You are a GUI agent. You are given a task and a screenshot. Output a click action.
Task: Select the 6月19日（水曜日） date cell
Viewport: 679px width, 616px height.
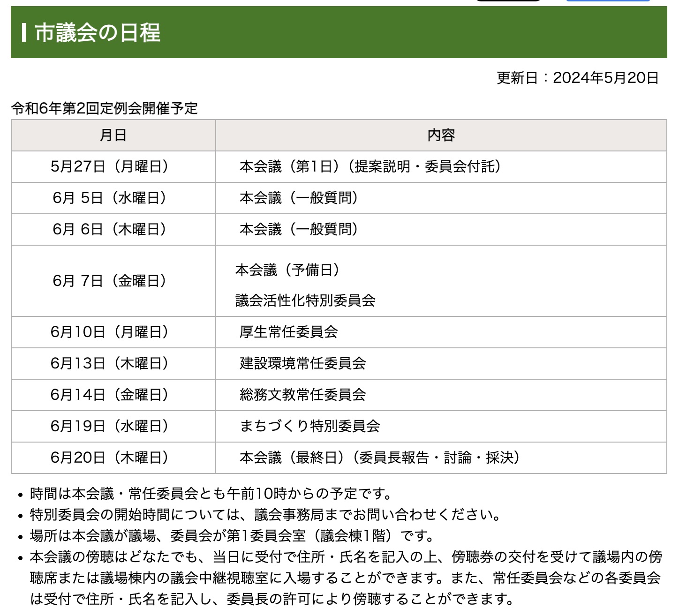(113, 427)
